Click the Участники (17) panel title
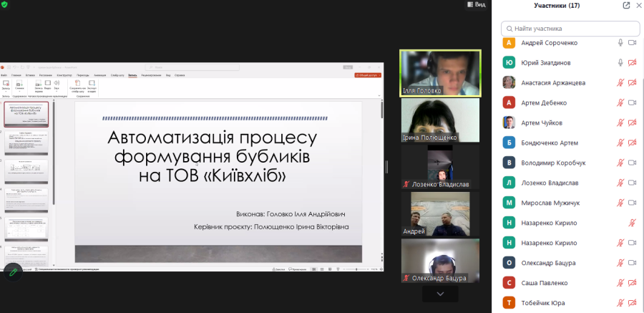Screen dimensions: 644x313 coord(557,5)
